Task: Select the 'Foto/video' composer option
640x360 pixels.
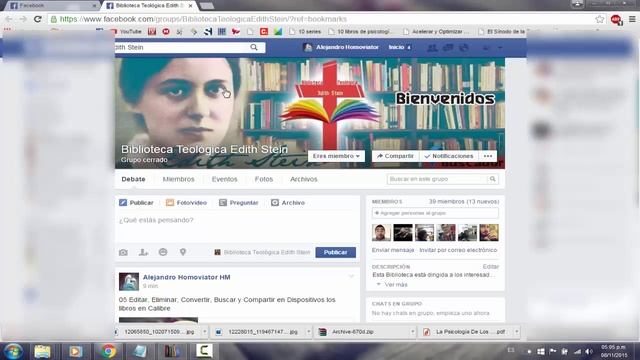Action: [186, 203]
